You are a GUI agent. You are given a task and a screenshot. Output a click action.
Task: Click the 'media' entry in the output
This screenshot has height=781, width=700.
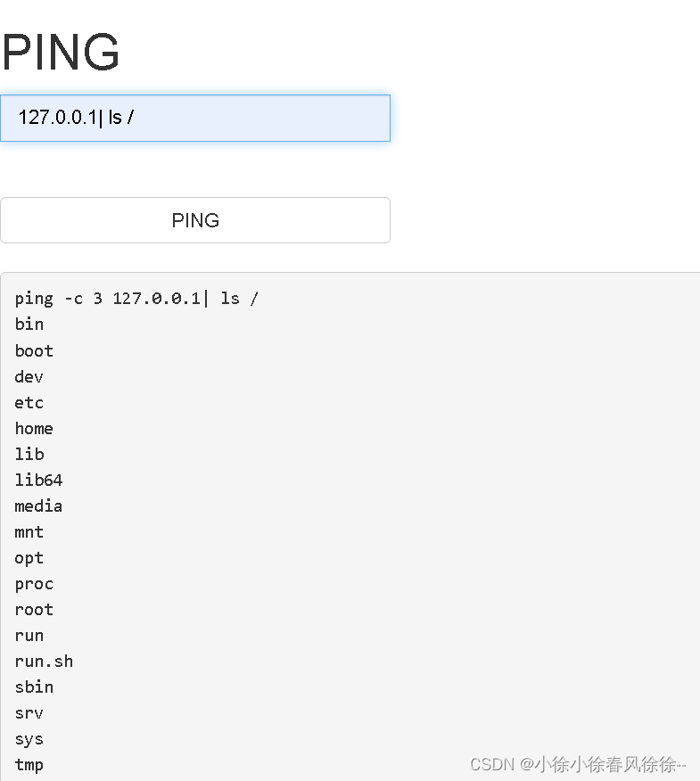(x=38, y=506)
